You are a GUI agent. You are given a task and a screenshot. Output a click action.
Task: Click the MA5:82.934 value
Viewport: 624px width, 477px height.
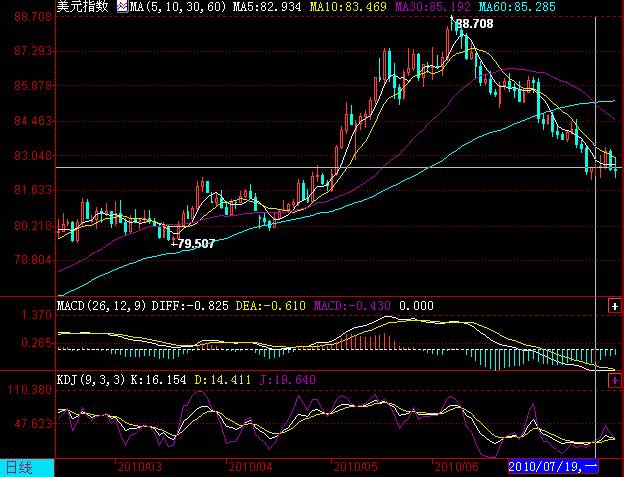tap(267, 7)
